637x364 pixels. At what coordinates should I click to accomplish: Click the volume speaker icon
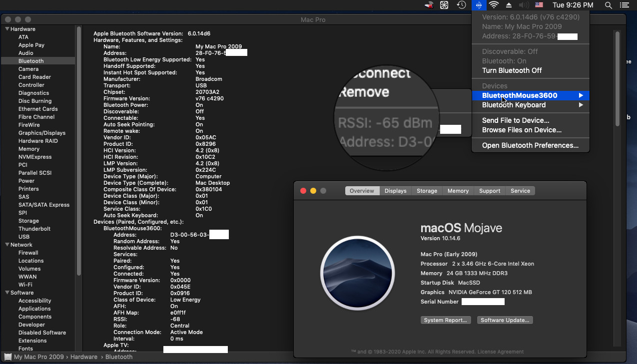(524, 5)
